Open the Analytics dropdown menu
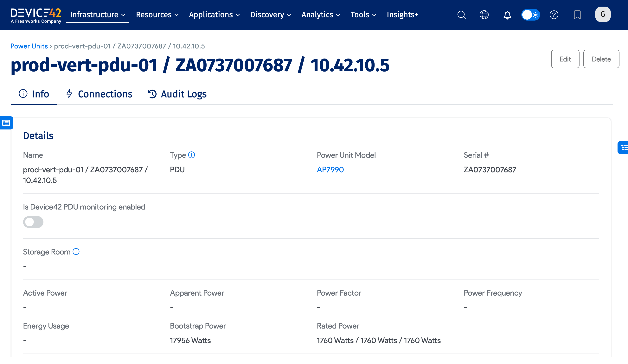Viewport: 628px width, 364px height. tap(320, 15)
